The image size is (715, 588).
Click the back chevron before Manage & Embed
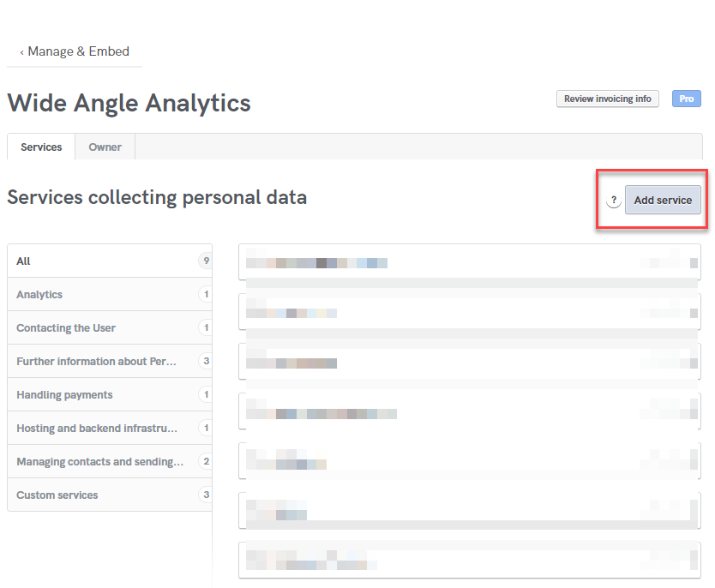click(21, 53)
